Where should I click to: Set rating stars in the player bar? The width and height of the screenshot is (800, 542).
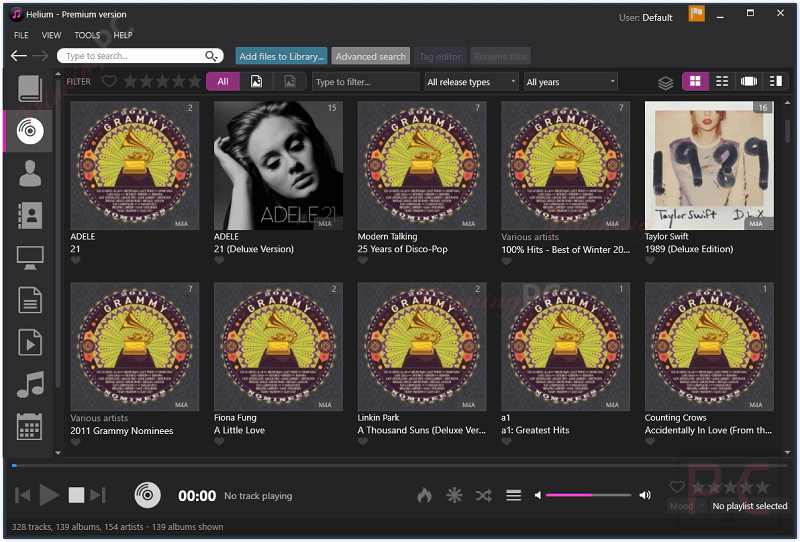point(730,486)
